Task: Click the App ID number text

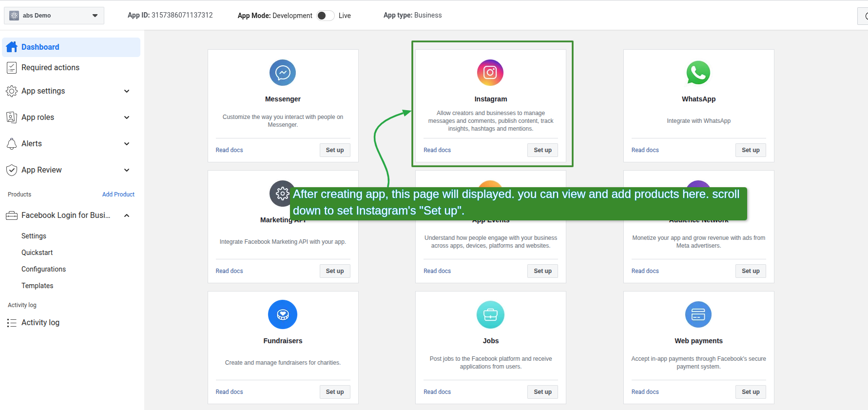Action: [182, 15]
